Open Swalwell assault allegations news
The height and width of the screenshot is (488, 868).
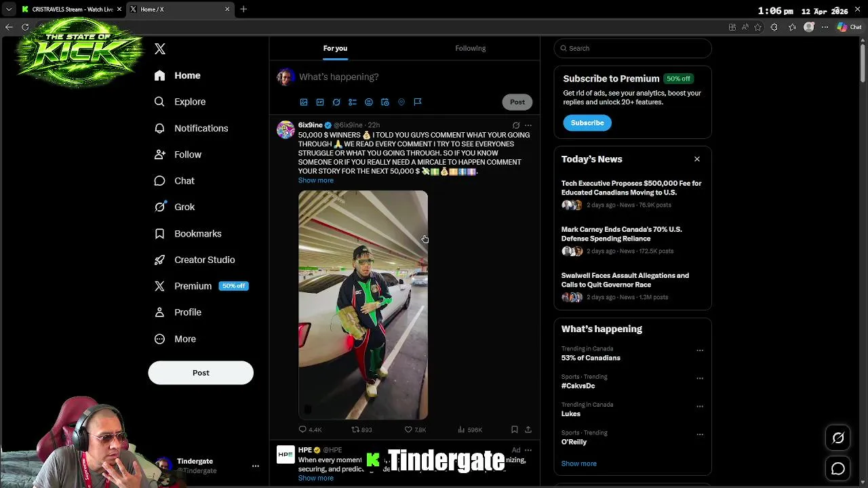pyautogui.click(x=633, y=287)
